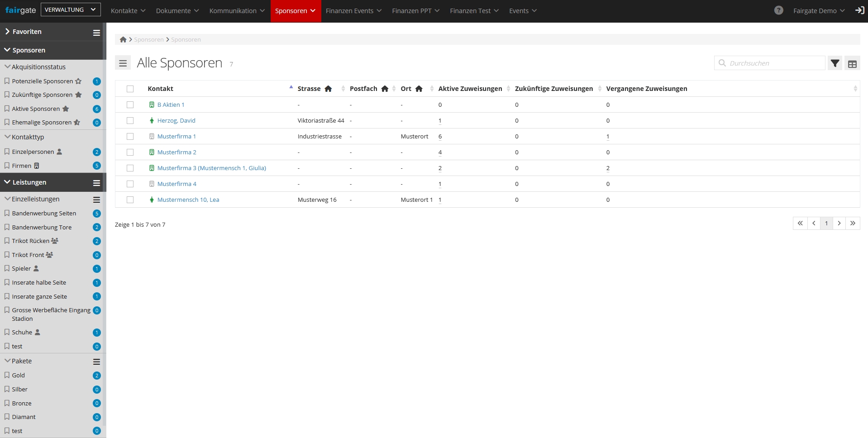Open the Musterfirma 1 contact link

pyautogui.click(x=176, y=136)
